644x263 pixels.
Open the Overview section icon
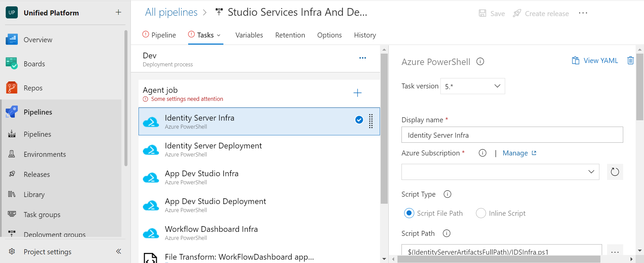12,40
